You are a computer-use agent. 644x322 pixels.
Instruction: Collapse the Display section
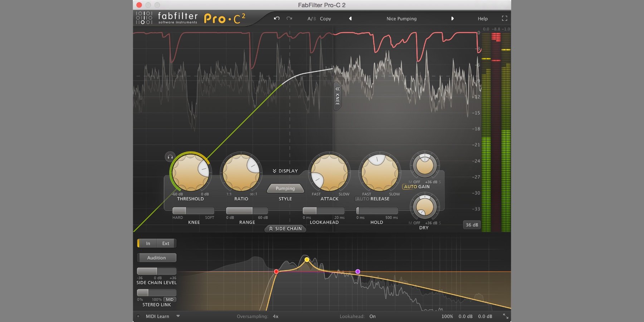pyautogui.click(x=285, y=171)
